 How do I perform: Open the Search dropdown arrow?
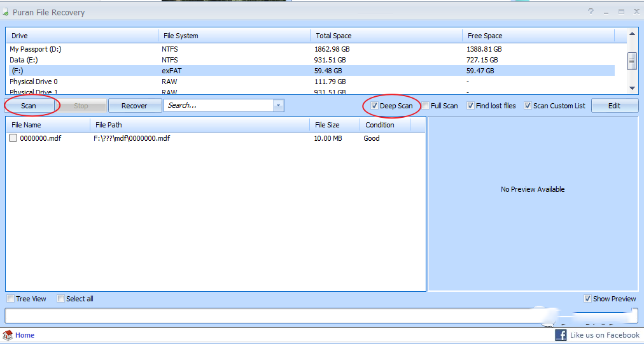click(279, 106)
